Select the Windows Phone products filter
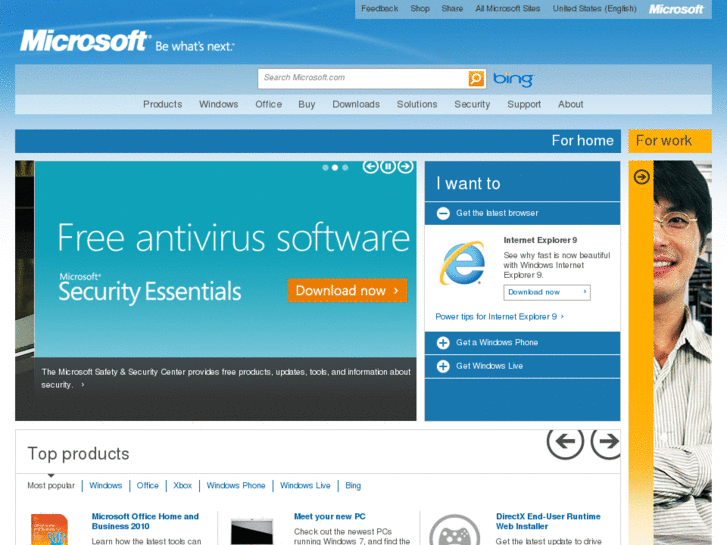 click(x=236, y=486)
